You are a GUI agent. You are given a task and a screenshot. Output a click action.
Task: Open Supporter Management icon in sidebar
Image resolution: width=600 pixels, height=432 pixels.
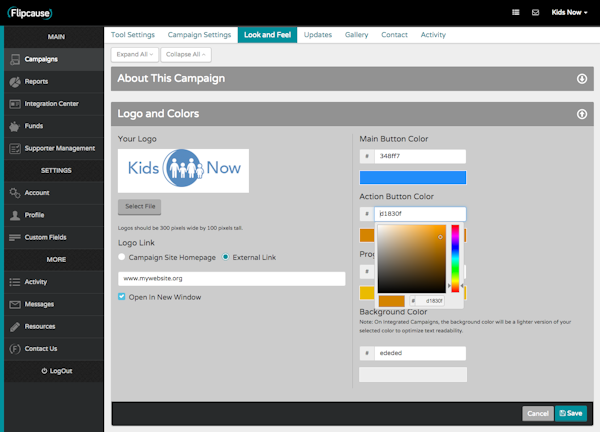tap(14, 148)
